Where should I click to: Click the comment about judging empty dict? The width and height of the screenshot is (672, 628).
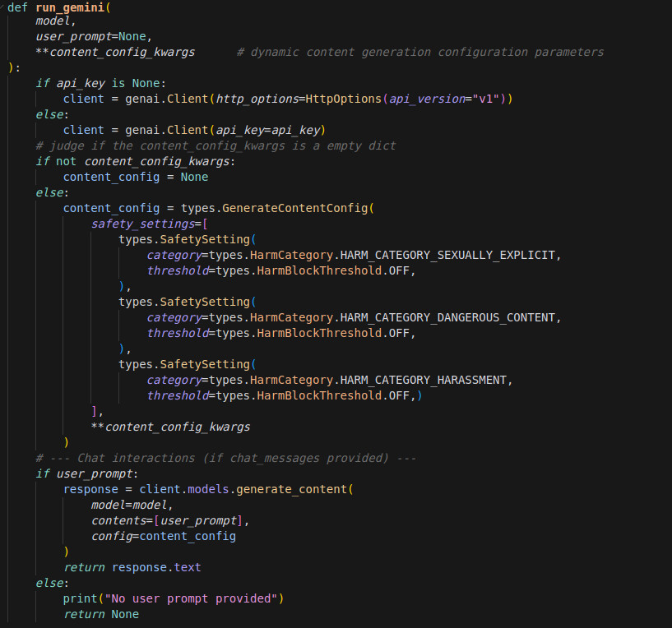[216, 146]
